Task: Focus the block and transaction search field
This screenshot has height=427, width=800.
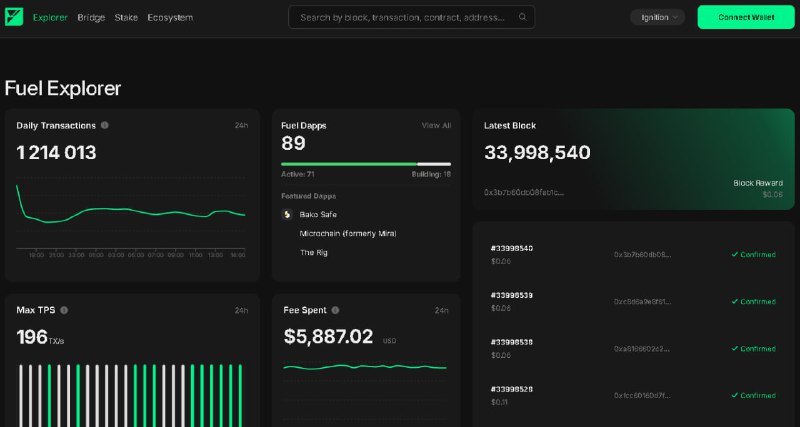Action: 405,17
